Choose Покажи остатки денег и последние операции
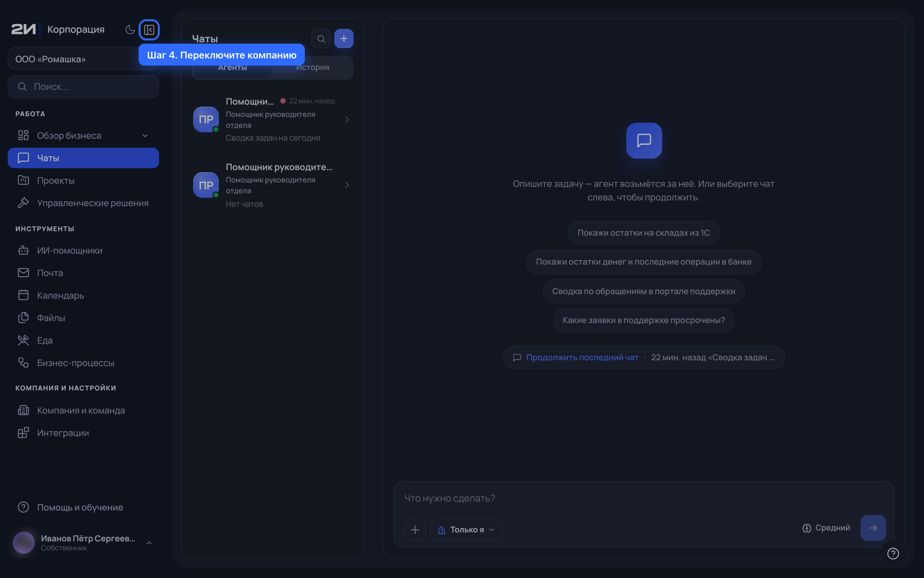Screen dimensions: 924x578 (643, 262)
